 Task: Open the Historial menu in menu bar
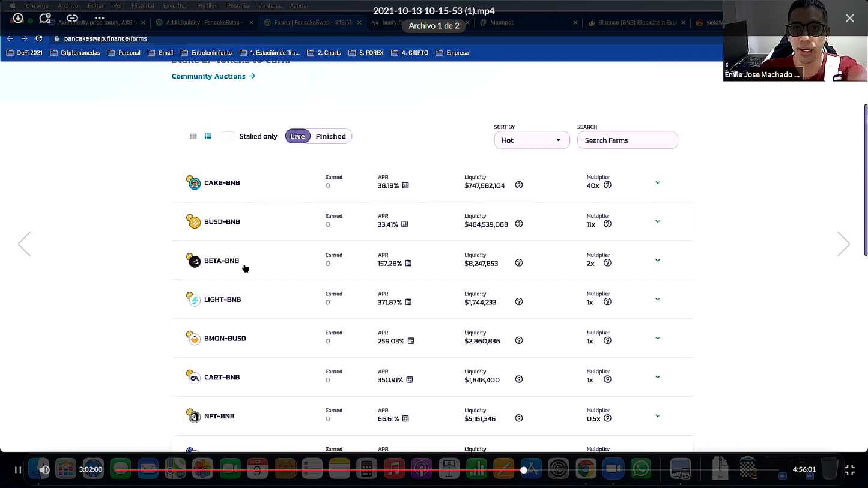click(x=142, y=5)
